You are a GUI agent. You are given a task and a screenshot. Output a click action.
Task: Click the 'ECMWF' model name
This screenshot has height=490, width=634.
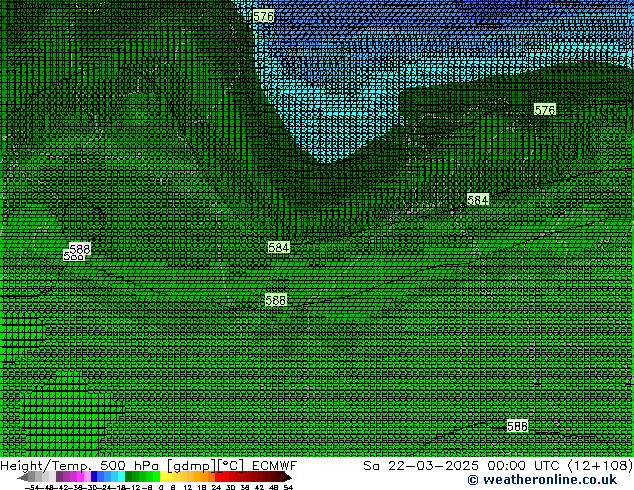pyautogui.click(x=275, y=466)
